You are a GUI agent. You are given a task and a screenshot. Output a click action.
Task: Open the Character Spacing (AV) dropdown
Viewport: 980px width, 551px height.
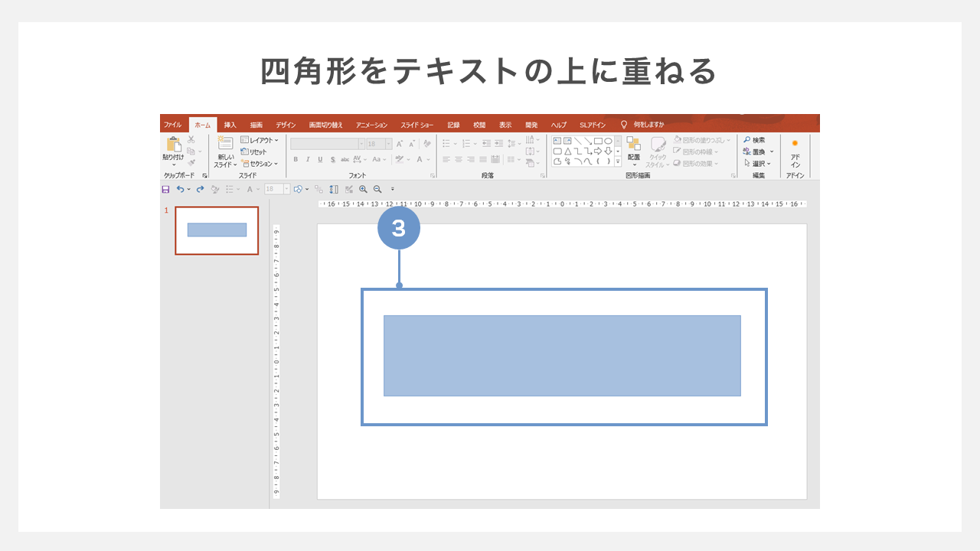tap(360, 159)
